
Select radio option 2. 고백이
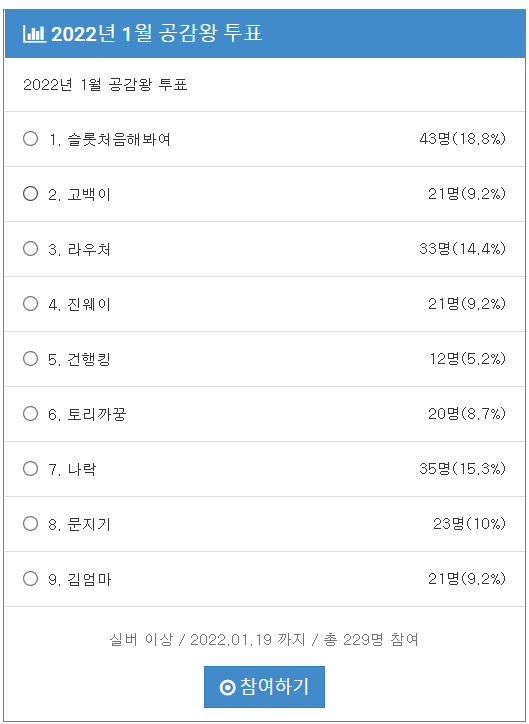[30, 194]
